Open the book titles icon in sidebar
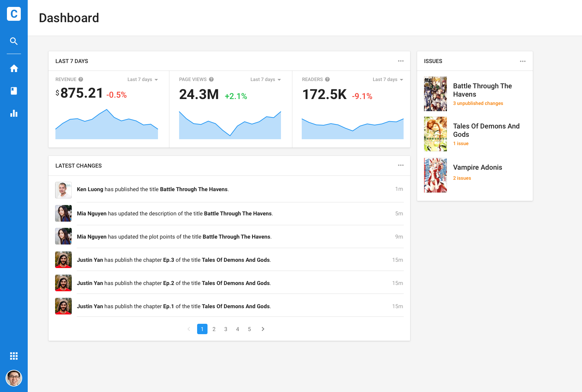Screen dimensions: 582x392 (x=14, y=91)
